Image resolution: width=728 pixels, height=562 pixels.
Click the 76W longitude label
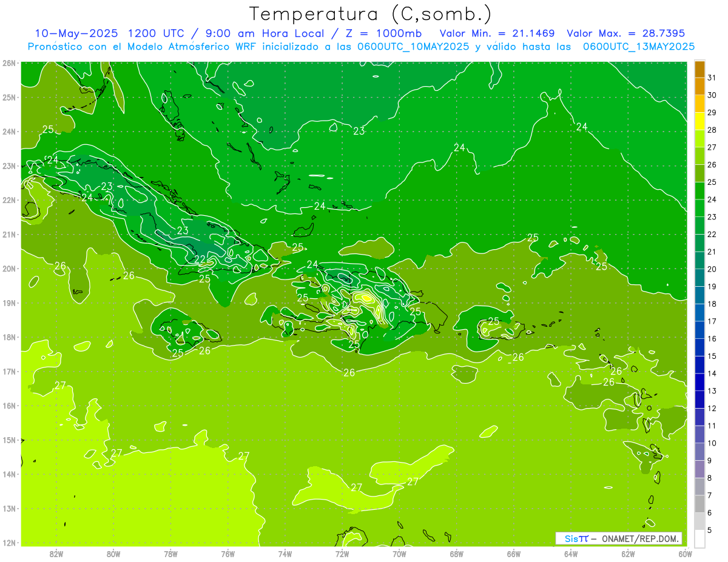click(x=228, y=554)
